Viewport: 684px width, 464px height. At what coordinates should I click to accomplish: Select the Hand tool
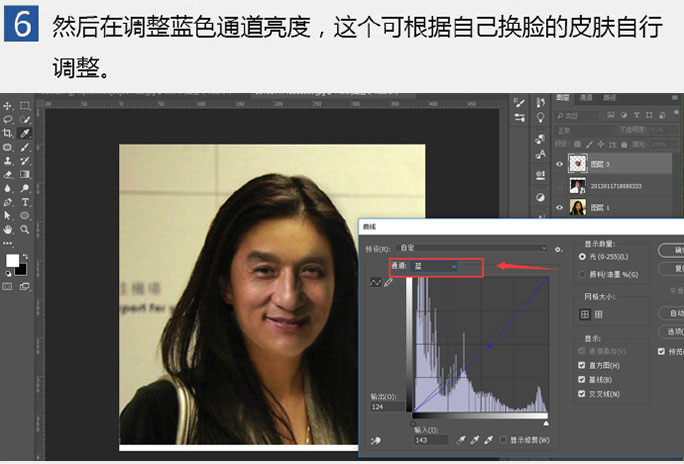[7, 229]
